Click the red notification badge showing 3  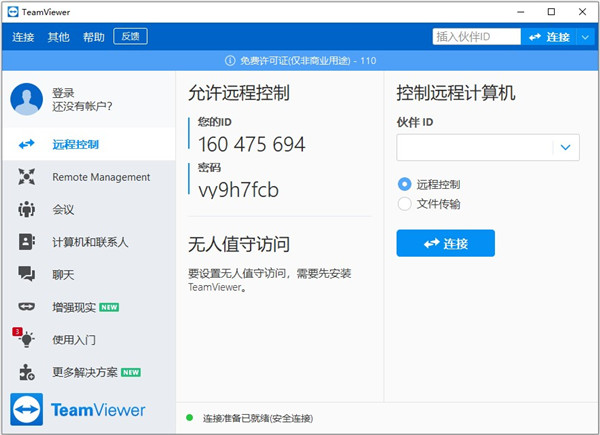point(17,331)
